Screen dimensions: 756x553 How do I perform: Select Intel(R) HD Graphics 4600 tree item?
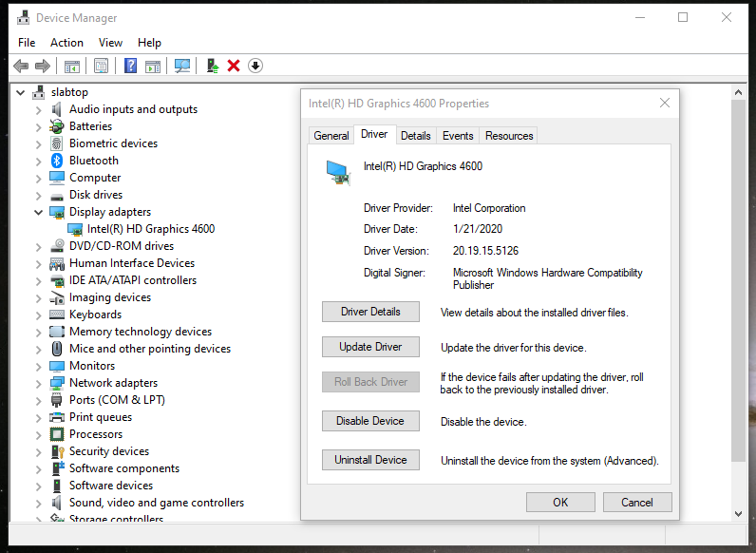pyautogui.click(x=150, y=229)
